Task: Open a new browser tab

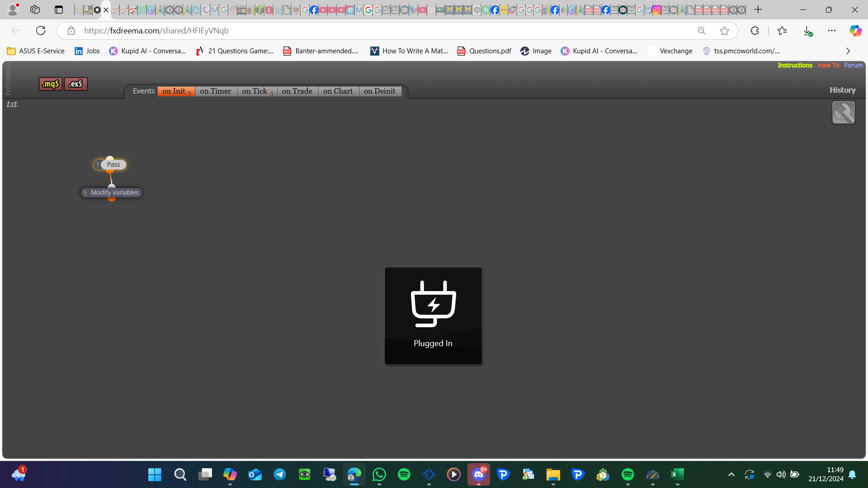Action: coord(758,9)
